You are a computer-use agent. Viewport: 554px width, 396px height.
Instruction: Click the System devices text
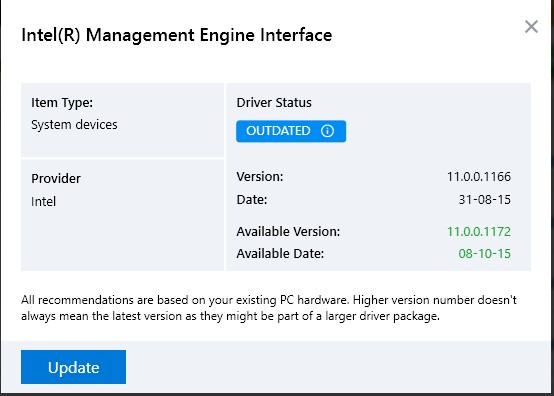pyautogui.click(x=74, y=125)
